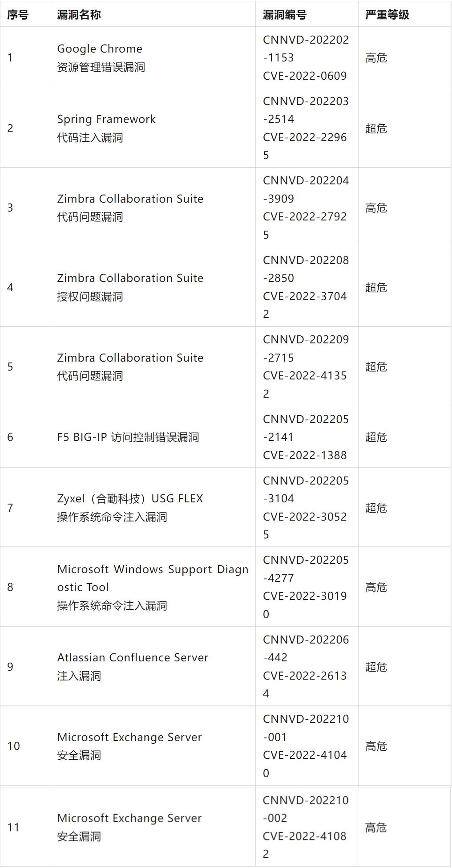The width and height of the screenshot is (452, 868).
Task: Select the CNNVD-202210-001 identifier cell
Action: click(x=306, y=746)
